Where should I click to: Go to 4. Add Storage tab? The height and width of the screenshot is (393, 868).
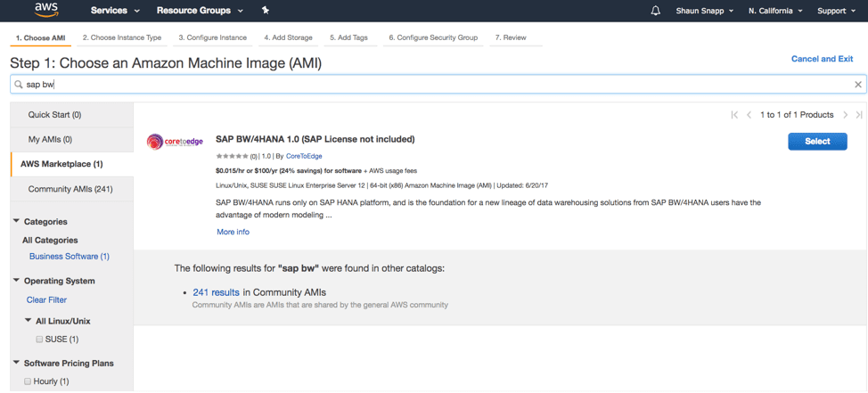pyautogui.click(x=288, y=37)
